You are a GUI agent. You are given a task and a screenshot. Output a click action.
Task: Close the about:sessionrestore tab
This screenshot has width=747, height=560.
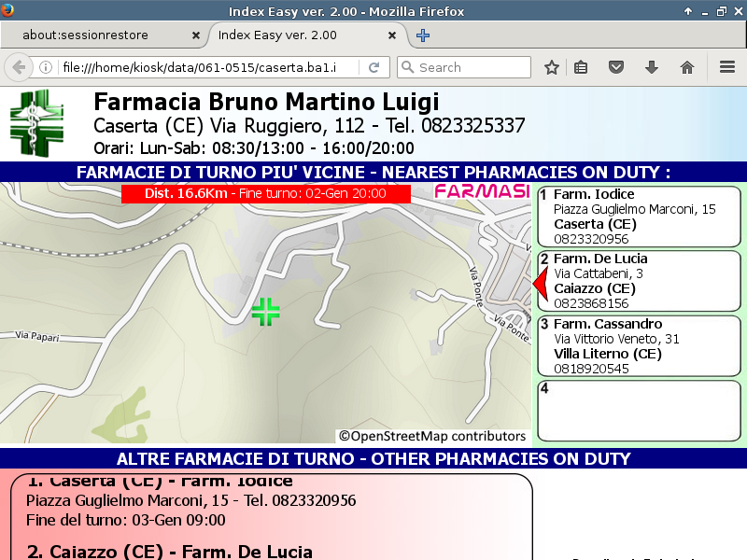(x=195, y=35)
